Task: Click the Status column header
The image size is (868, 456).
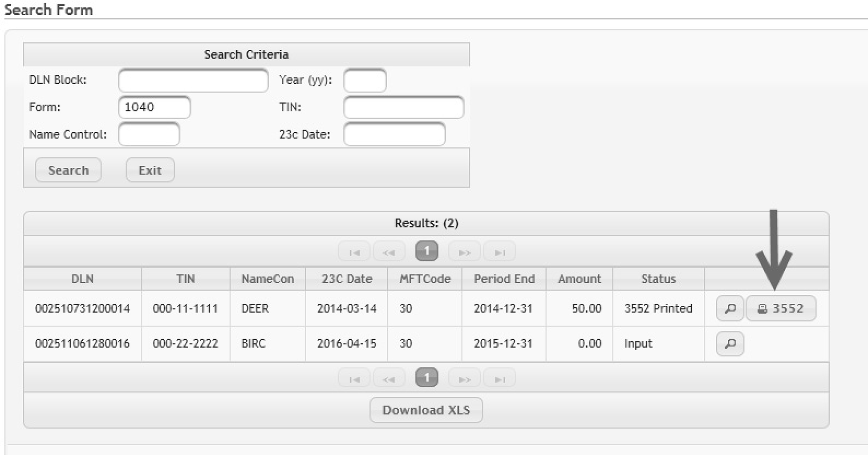Action: coord(658,279)
